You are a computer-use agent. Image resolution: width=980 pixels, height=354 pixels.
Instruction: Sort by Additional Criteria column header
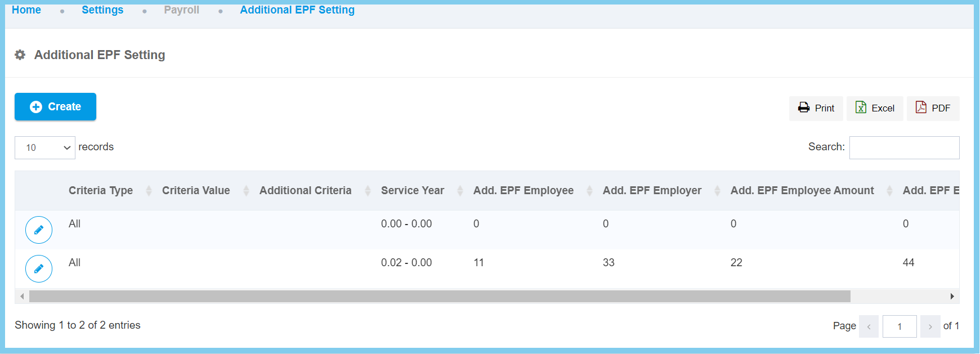point(305,191)
